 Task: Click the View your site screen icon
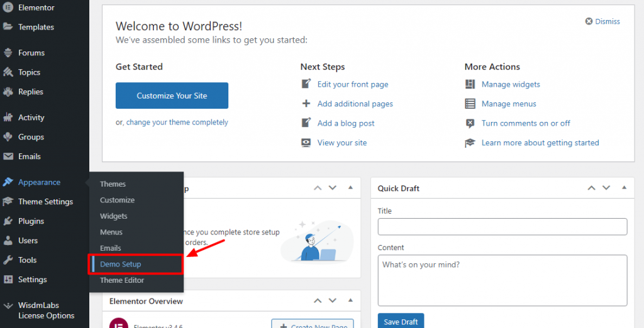click(306, 143)
